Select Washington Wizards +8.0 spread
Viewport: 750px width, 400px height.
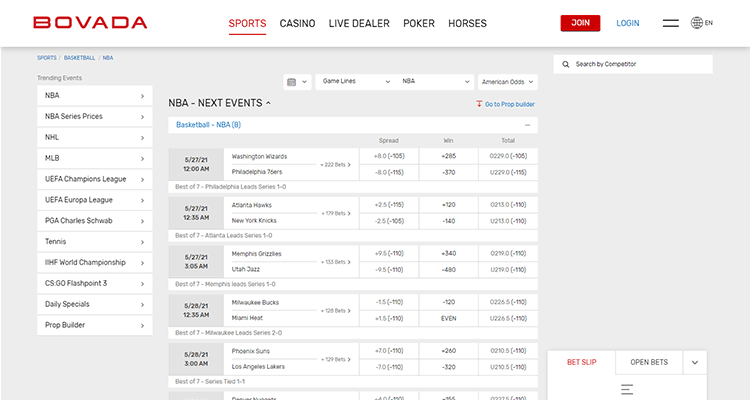tap(389, 156)
